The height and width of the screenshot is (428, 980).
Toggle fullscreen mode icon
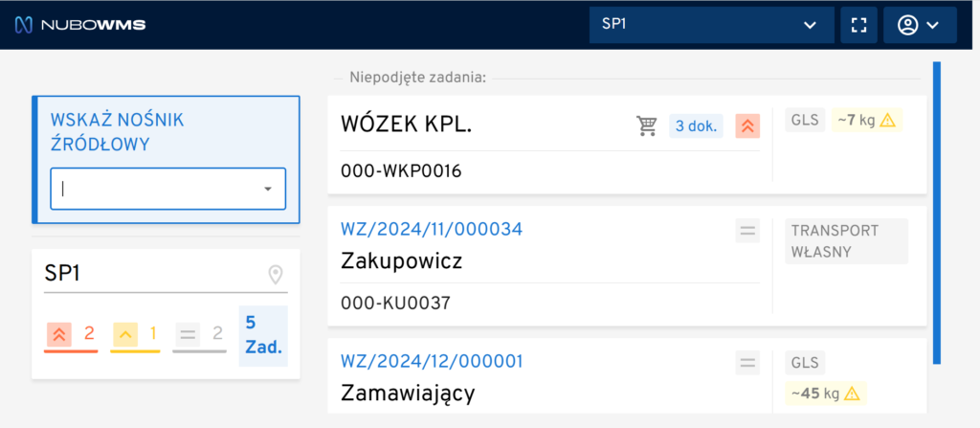click(x=858, y=25)
